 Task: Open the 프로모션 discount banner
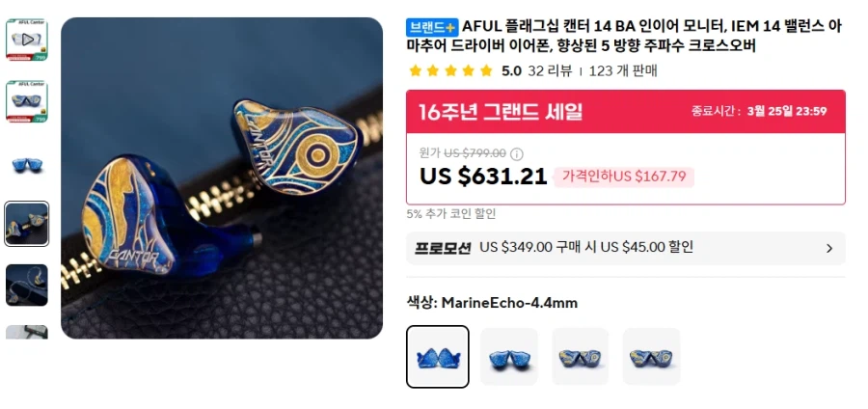pos(626,248)
